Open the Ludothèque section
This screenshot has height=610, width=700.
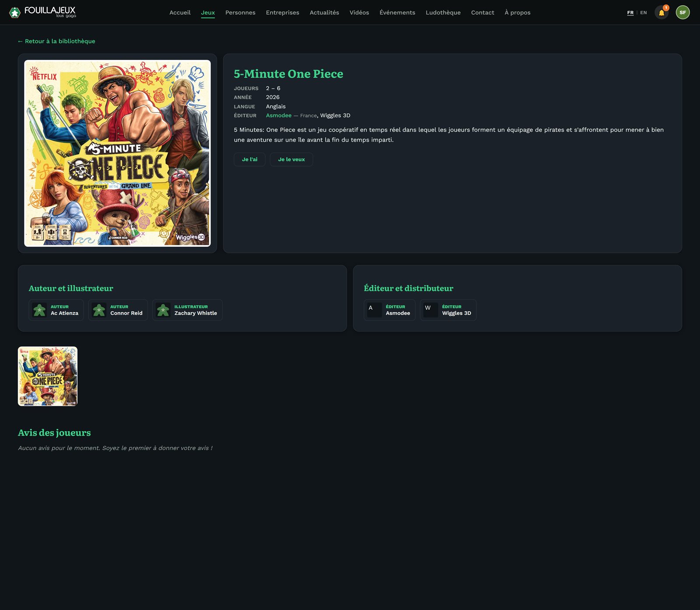(x=443, y=13)
